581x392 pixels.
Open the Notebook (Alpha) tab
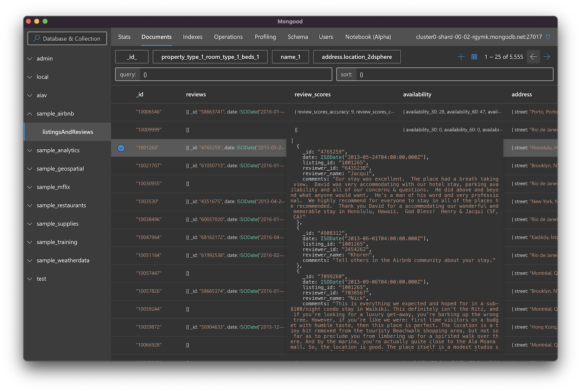(x=368, y=37)
